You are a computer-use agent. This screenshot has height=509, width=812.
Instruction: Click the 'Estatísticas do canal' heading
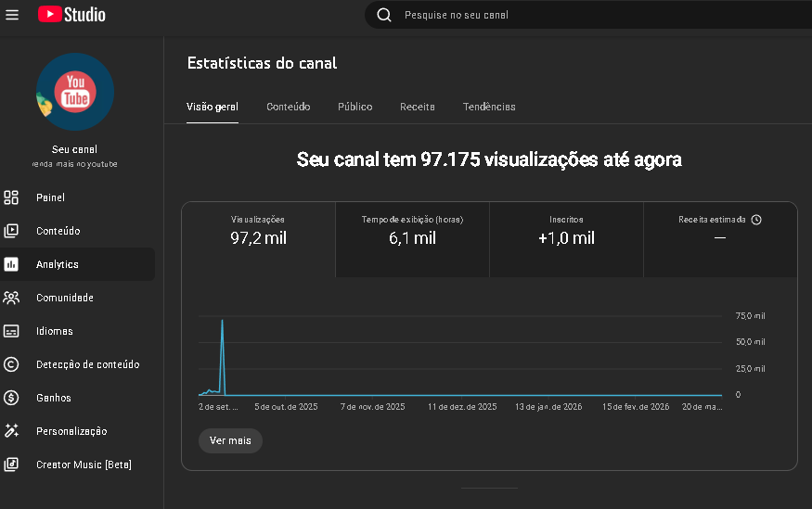coord(262,63)
